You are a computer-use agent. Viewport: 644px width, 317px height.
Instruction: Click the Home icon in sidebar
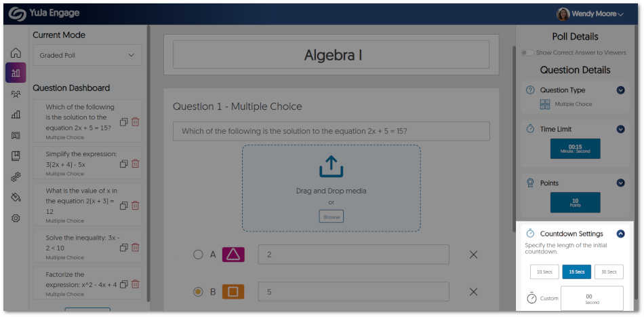16,53
